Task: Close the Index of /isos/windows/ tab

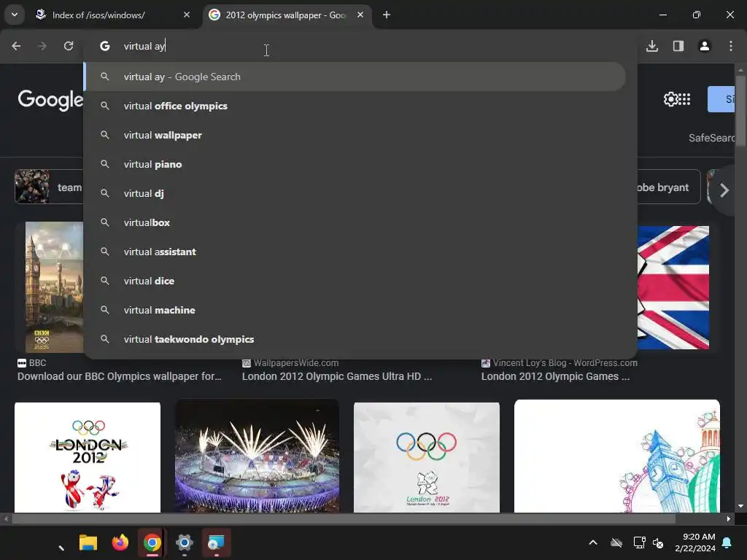Action: click(x=187, y=15)
